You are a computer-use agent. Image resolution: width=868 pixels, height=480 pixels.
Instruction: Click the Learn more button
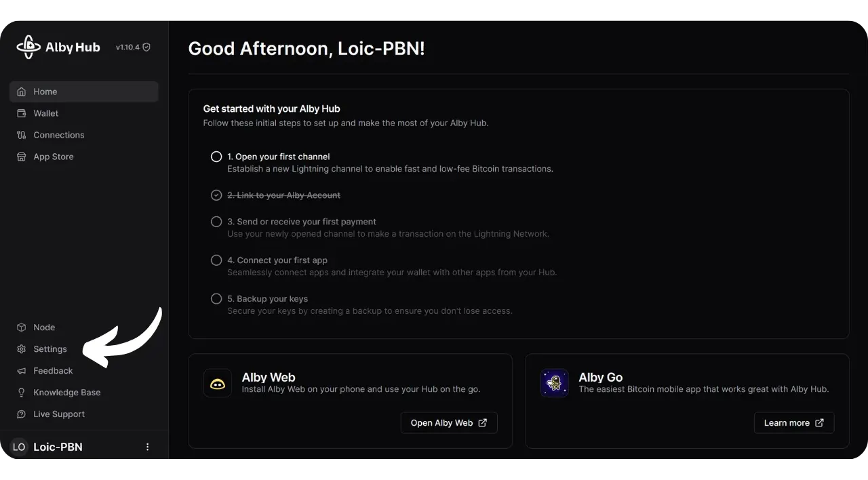(793, 423)
